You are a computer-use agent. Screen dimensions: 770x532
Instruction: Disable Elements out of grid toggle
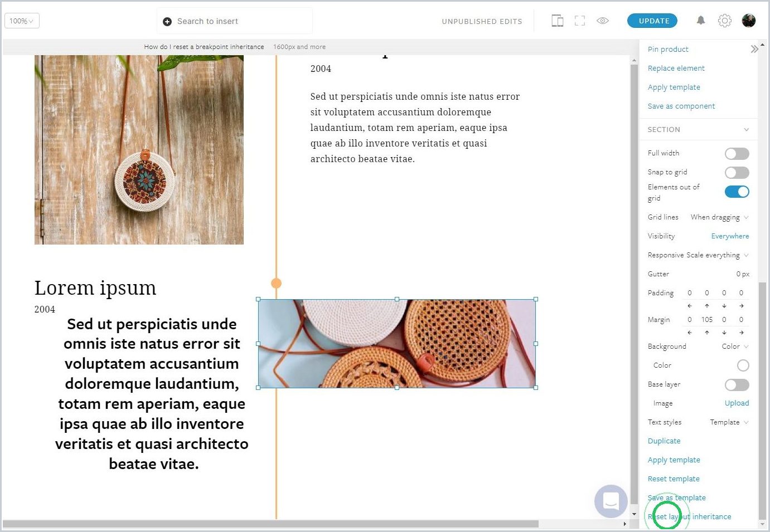737,192
